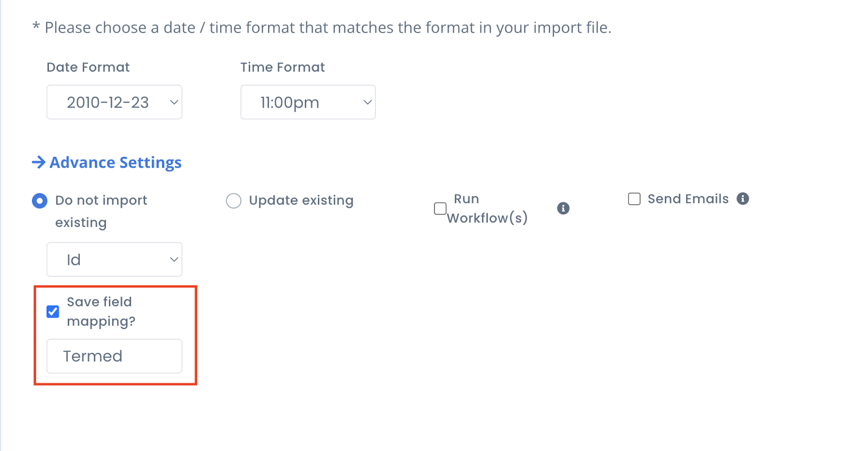Expand the Id field dropdown
The width and height of the screenshot is (868, 451).
pyautogui.click(x=114, y=259)
